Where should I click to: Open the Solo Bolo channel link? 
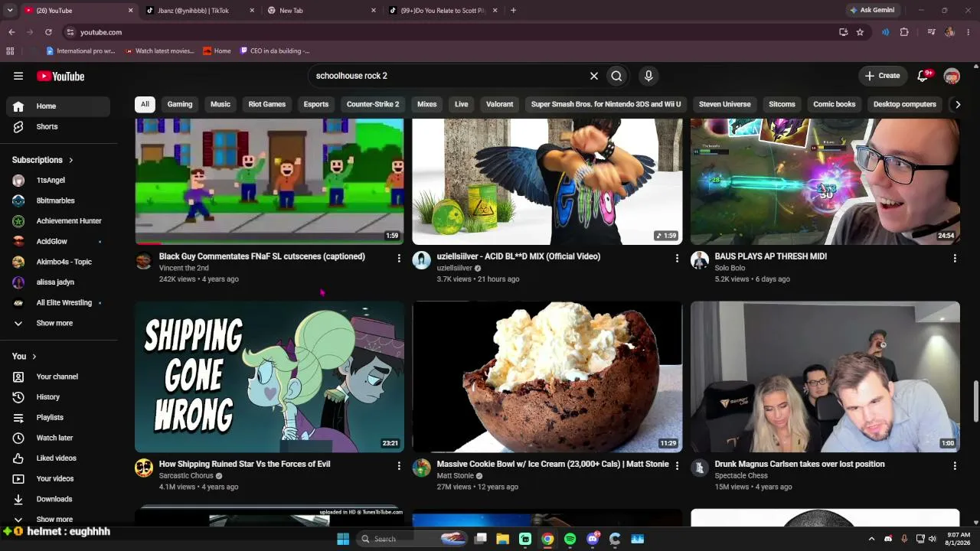[x=730, y=268]
